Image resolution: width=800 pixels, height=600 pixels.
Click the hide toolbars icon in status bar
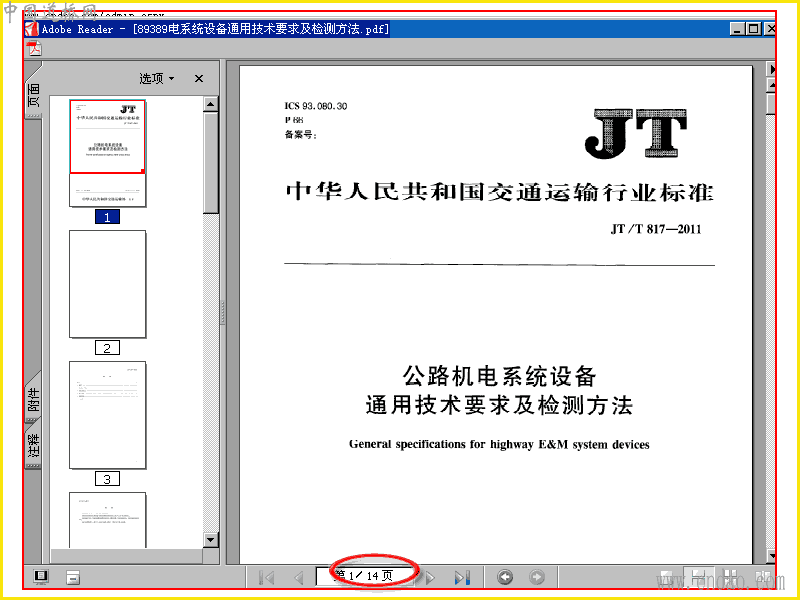click(73, 578)
